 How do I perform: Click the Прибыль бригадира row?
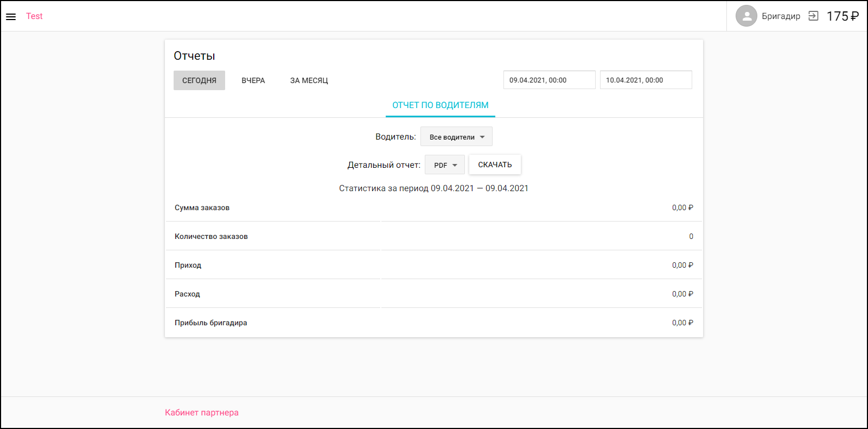pyautogui.click(x=433, y=323)
